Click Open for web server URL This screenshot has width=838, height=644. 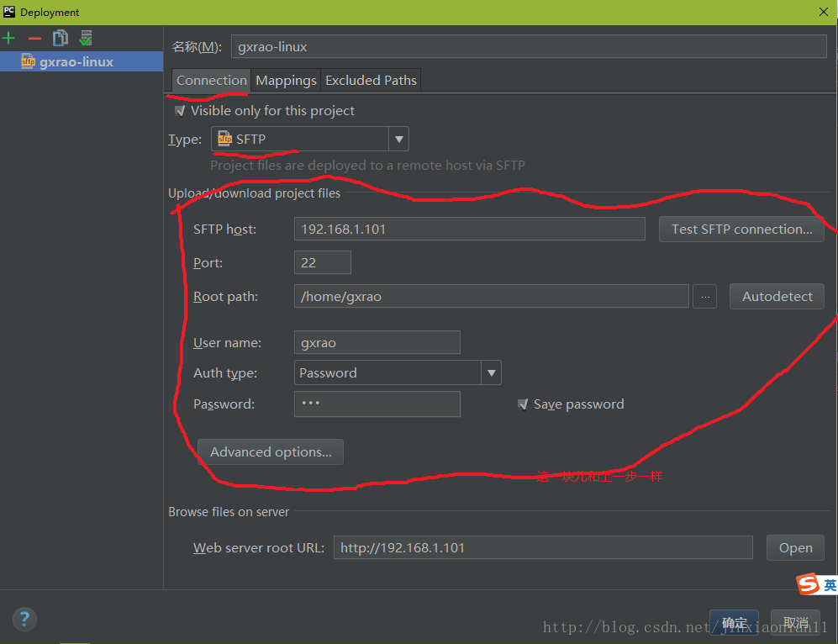tap(795, 548)
